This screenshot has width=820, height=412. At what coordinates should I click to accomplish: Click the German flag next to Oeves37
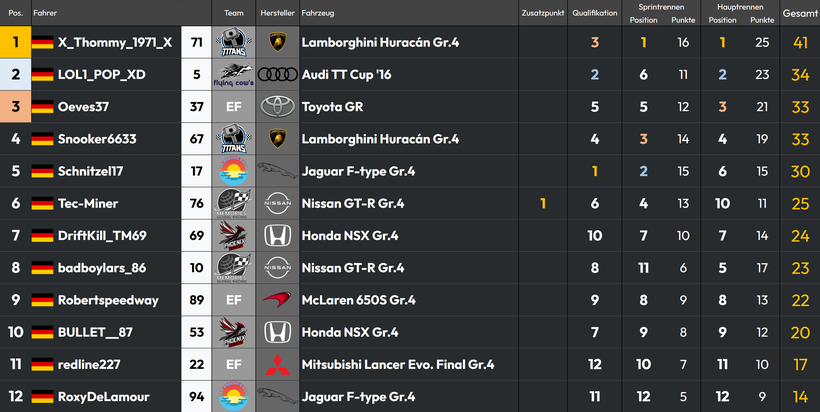[x=42, y=107]
